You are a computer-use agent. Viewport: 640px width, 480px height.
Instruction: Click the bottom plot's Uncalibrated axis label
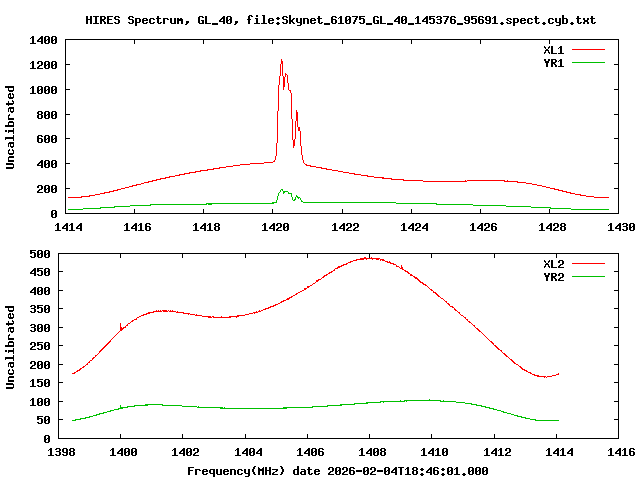[x=11, y=347]
